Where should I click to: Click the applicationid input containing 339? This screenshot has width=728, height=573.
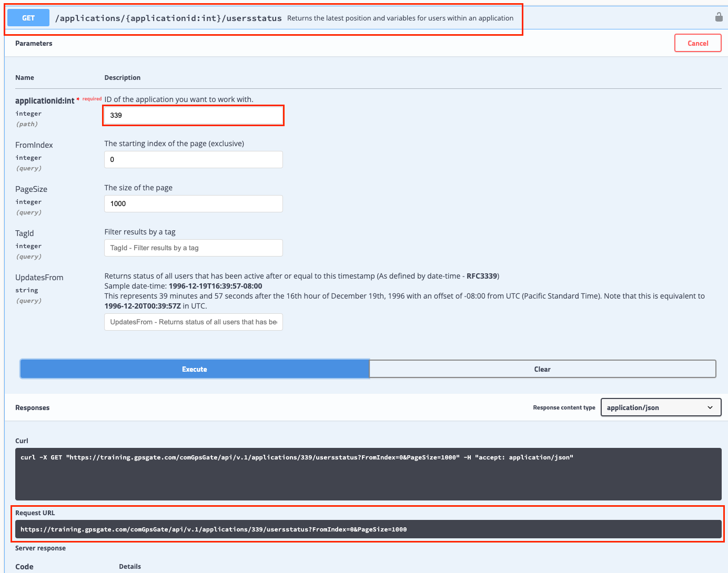tap(193, 115)
